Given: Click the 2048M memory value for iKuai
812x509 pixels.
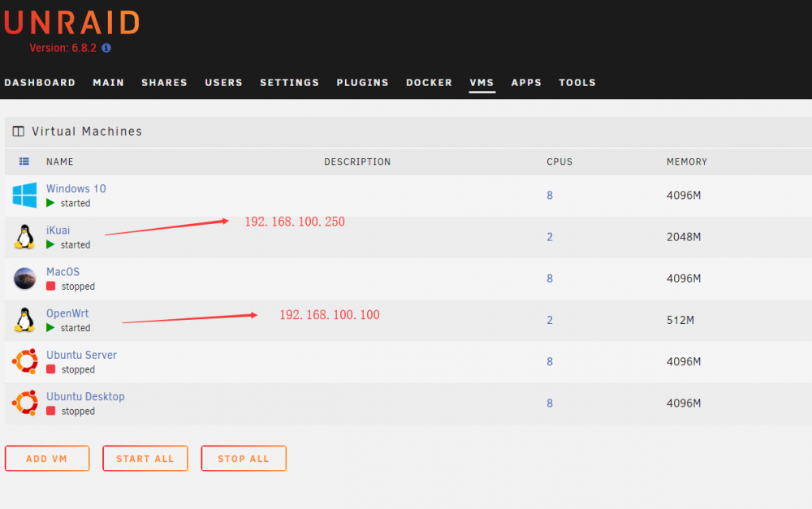Looking at the screenshot, I should pos(684,236).
